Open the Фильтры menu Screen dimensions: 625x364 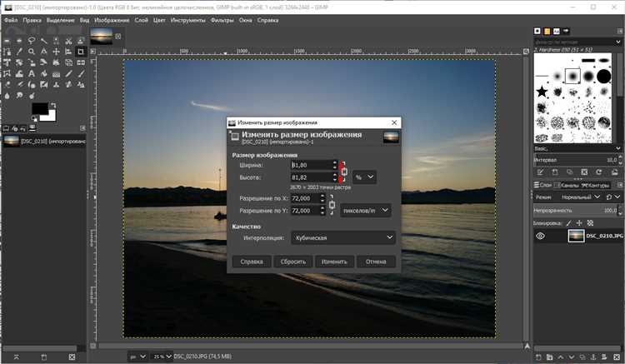222,19
